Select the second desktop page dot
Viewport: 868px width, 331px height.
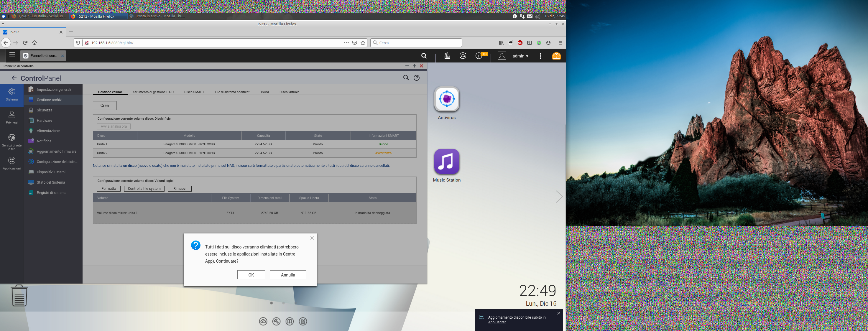tap(283, 303)
